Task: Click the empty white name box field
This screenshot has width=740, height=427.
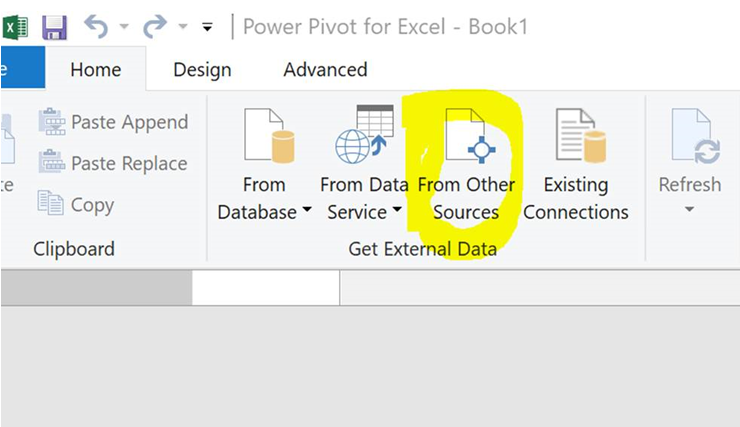Action: (266, 288)
